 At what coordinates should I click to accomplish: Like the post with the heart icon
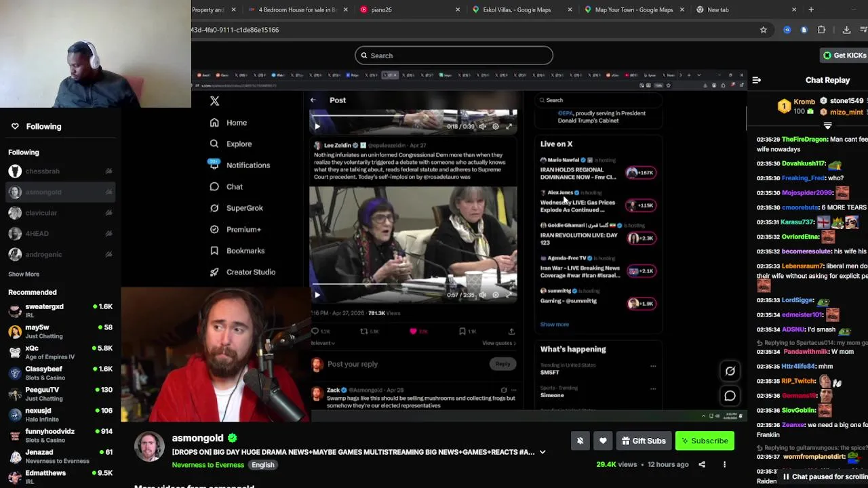pyautogui.click(x=413, y=331)
